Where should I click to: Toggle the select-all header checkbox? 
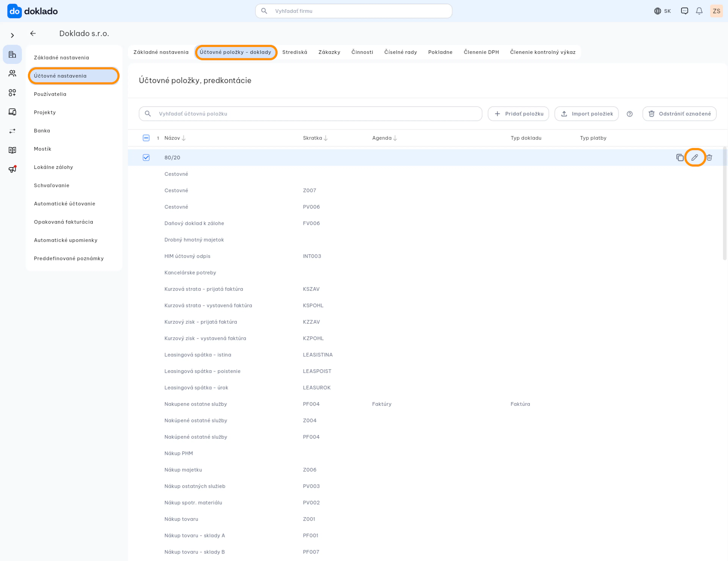(146, 138)
